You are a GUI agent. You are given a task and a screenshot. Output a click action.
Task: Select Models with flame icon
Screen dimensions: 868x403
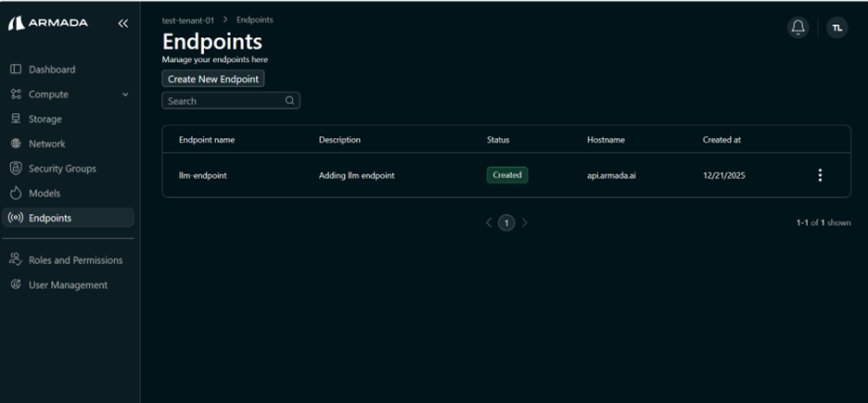(44, 194)
